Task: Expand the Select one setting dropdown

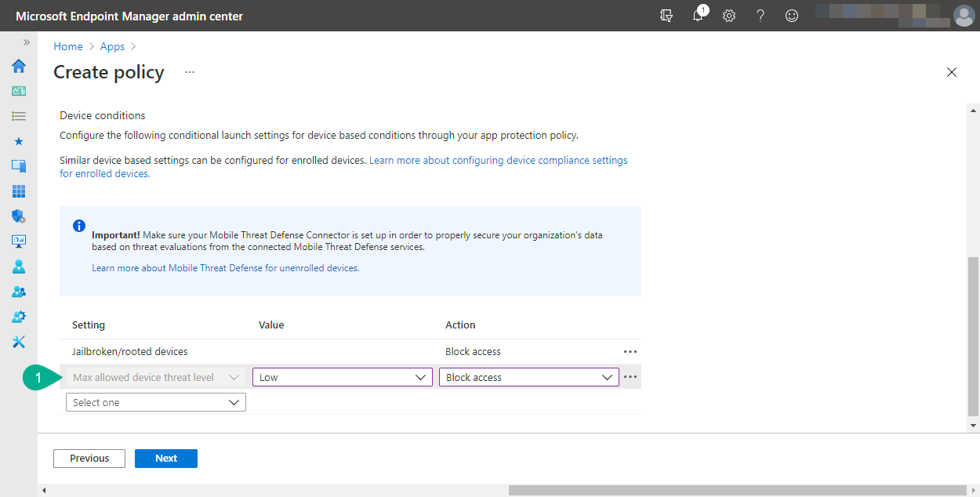Action: coord(155,401)
